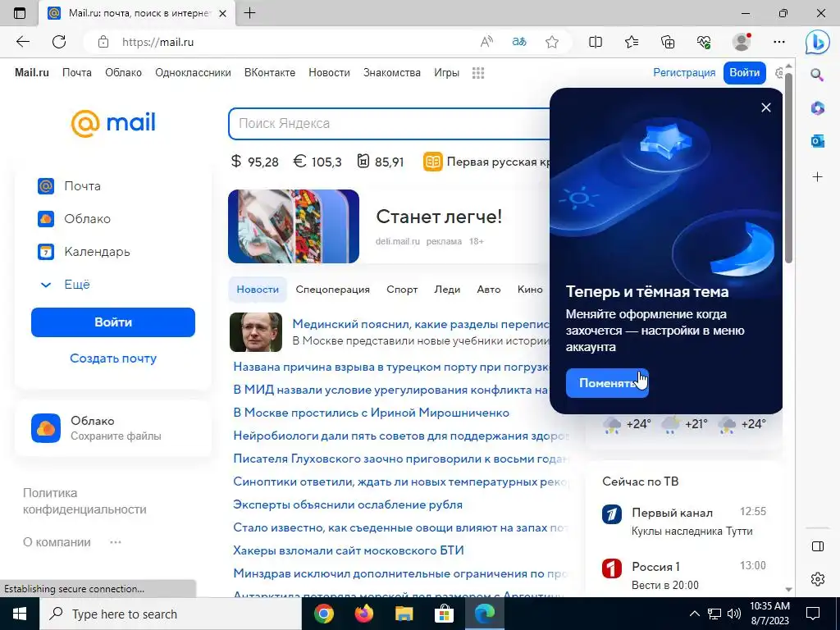The height and width of the screenshot is (630, 840).
Task: Open Split screen icon in toolbar
Action: point(596,42)
